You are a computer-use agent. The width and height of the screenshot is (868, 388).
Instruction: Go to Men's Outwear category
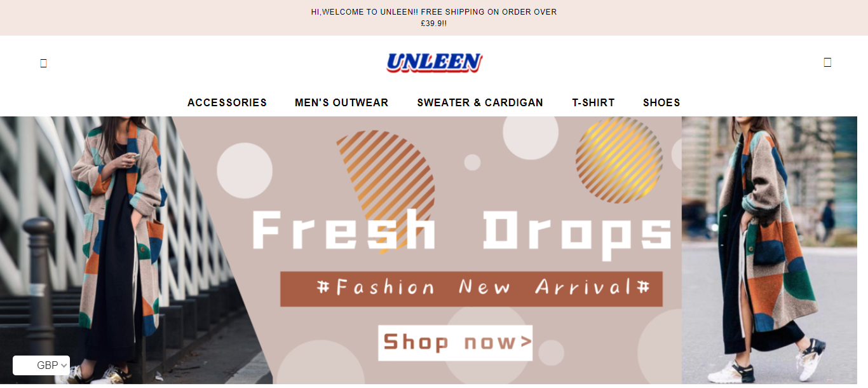coord(341,102)
